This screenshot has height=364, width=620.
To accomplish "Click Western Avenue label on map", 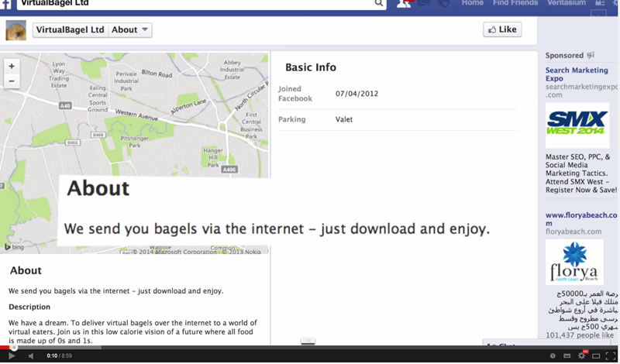I will (x=136, y=115).
